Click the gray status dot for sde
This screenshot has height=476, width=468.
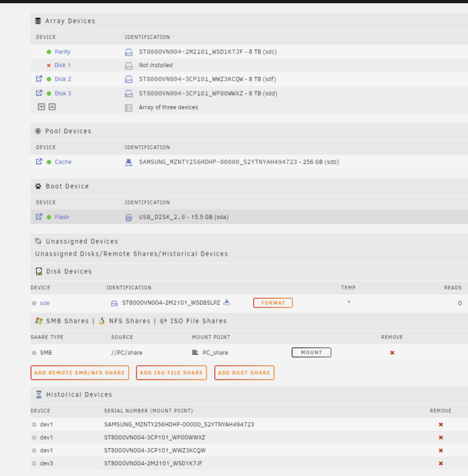(x=34, y=303)
